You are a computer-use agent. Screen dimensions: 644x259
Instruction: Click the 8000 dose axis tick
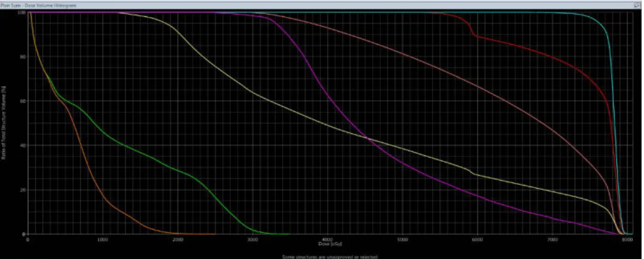click(627, 239)
